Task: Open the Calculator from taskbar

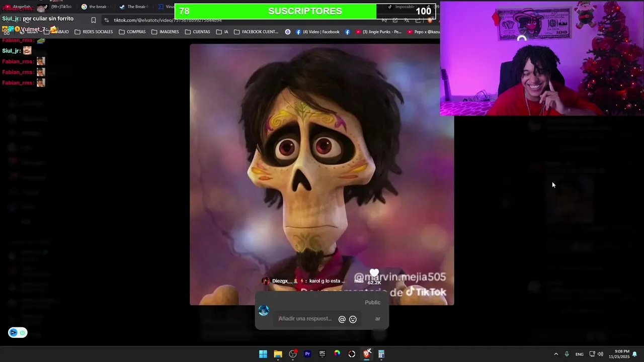Action: click(x=381, y=354)
